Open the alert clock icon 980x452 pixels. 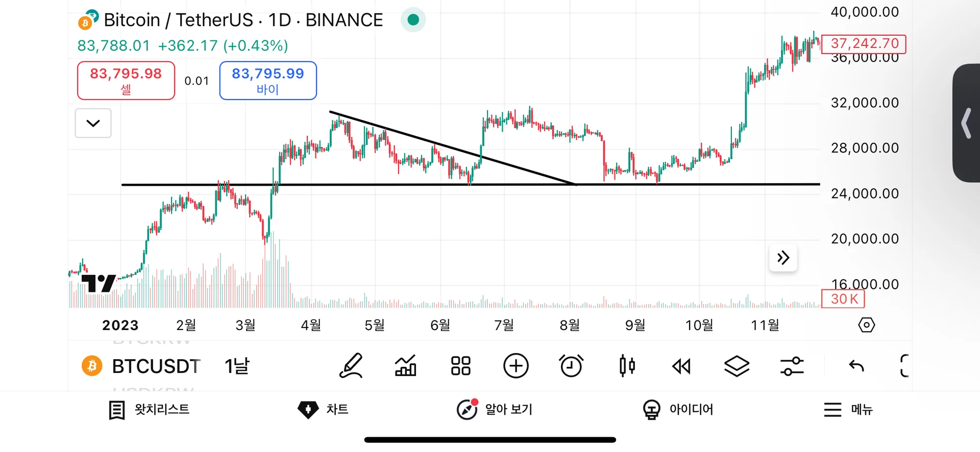(571, 366)
